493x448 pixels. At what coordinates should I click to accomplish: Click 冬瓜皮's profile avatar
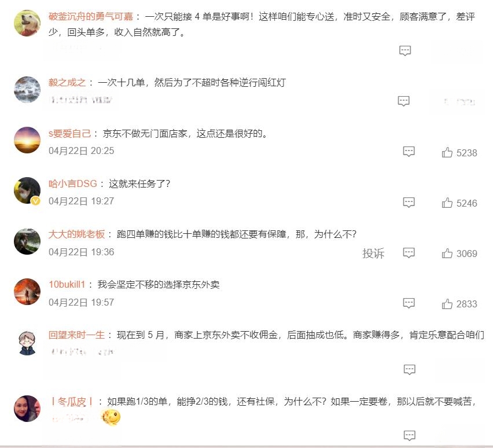27,409
